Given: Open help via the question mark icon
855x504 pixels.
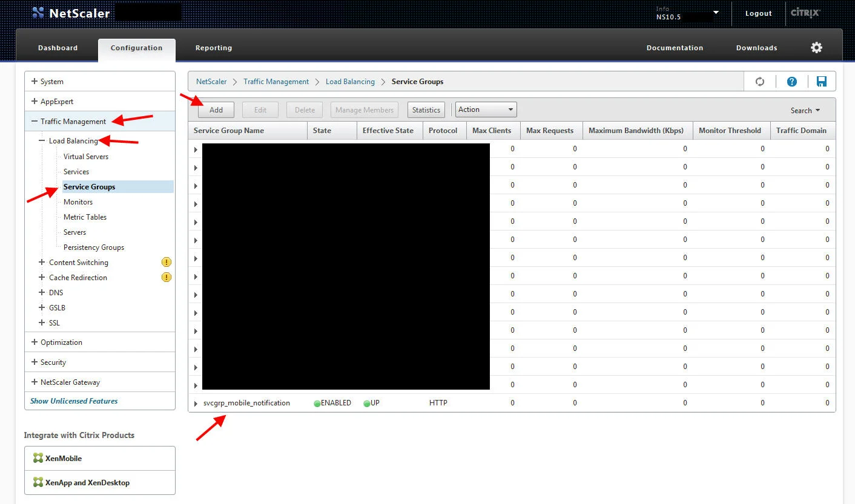Looking at the screenshot, I should (x=791, y=82).
